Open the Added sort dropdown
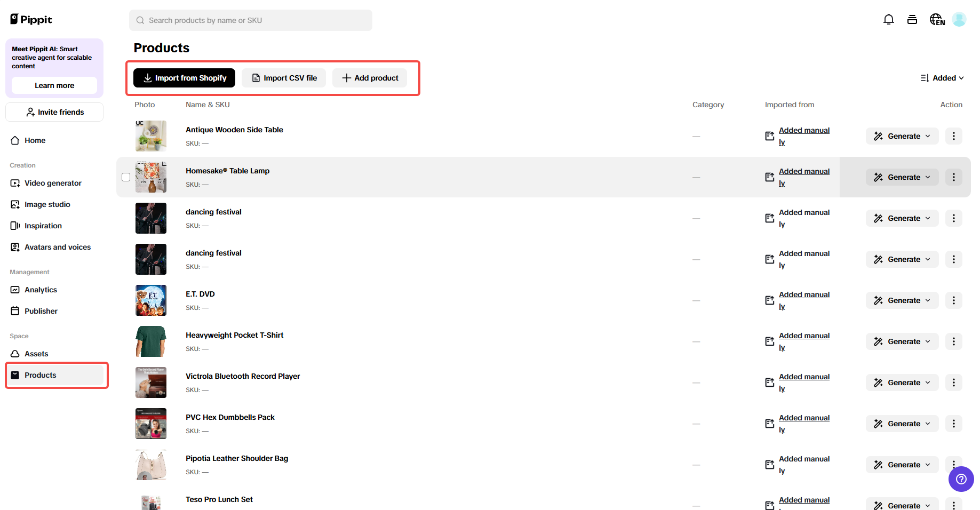980x510 pixels. coord(942,78)
